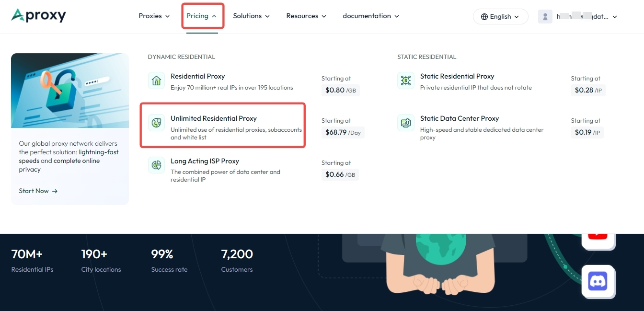Open the Proxies menu

point(154,16)
